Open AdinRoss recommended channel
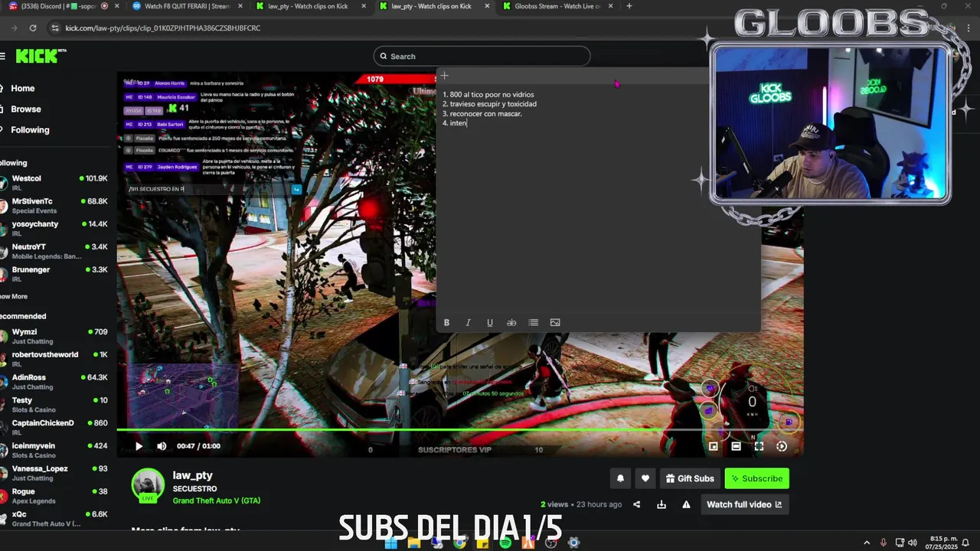 [55, 382]
